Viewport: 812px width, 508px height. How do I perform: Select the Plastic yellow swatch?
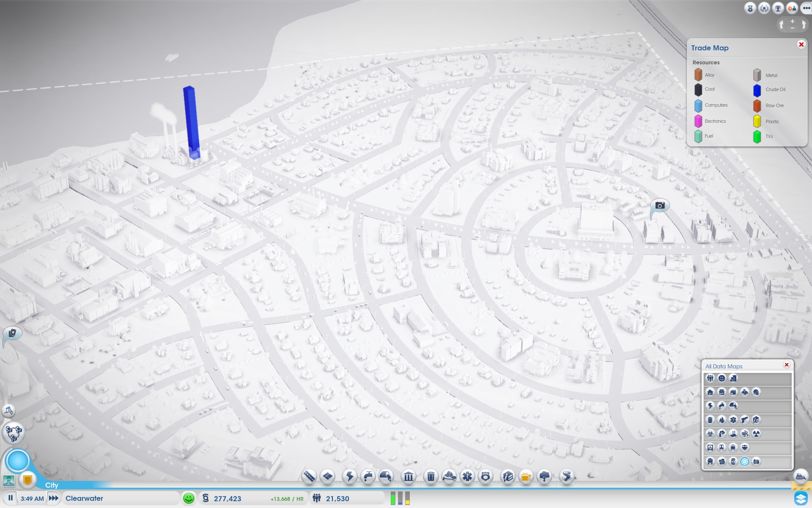pos(757,122)
